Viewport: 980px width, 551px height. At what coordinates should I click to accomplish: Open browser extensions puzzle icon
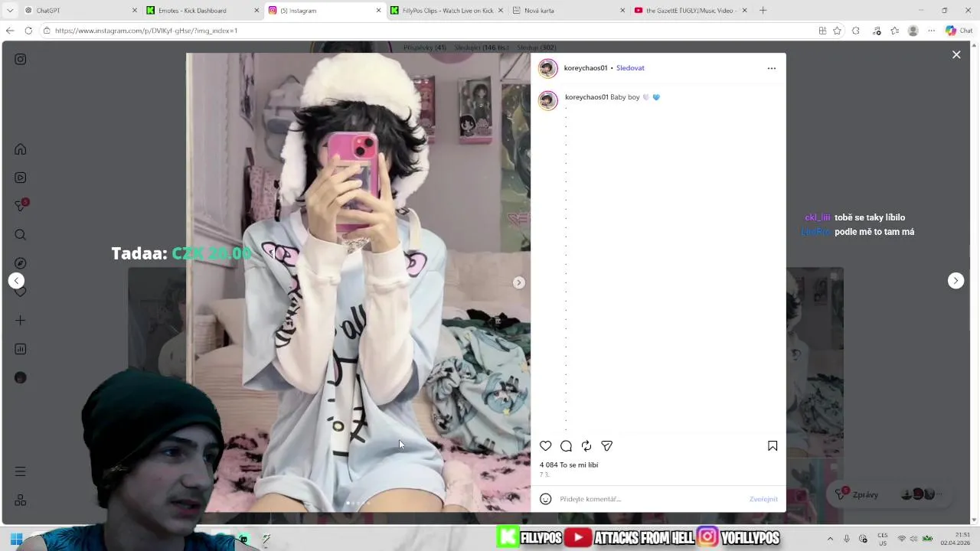[856, 31]
